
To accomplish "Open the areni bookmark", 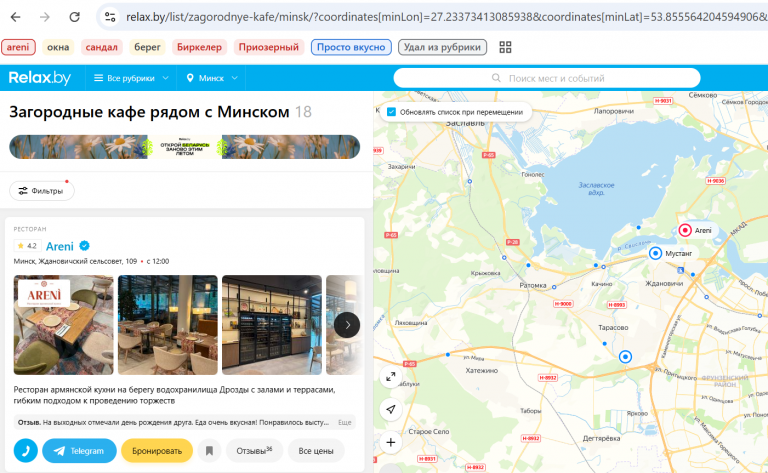I will coord(18,47).
